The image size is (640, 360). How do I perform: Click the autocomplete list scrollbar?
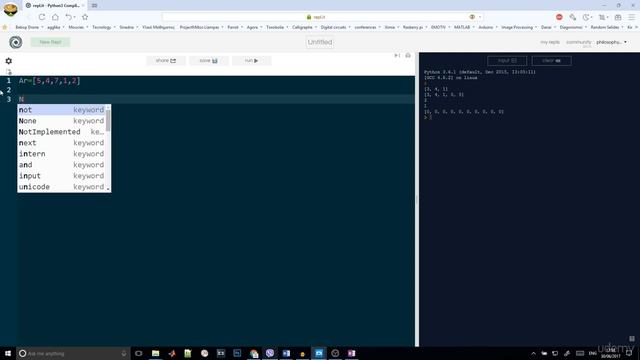(108, 120)
